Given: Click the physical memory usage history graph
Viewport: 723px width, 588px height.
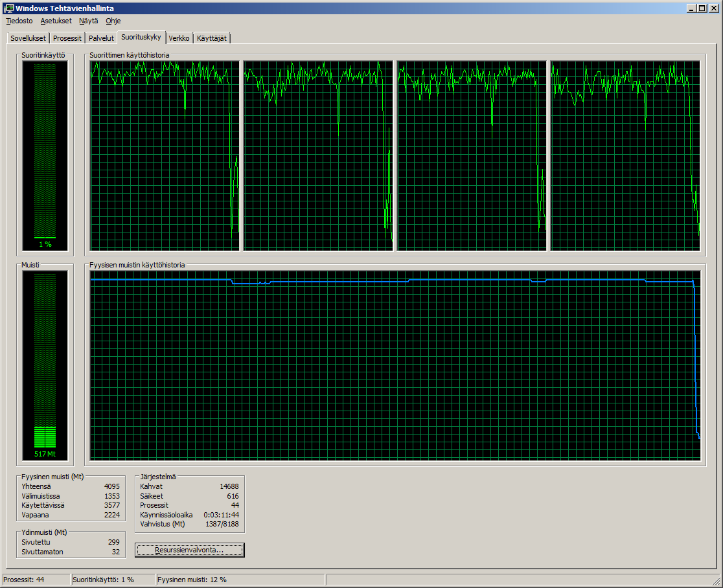Looking at the screenshot, I should [x=395, y=365].
